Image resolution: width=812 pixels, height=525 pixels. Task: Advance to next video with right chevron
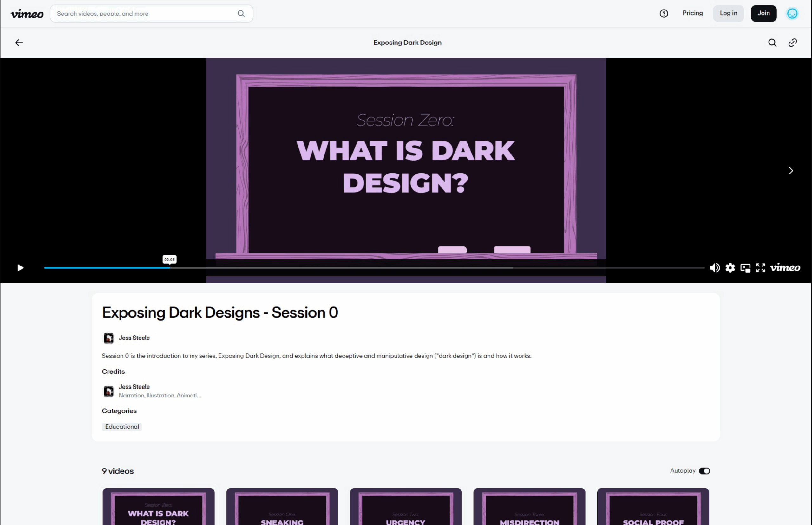791,170
